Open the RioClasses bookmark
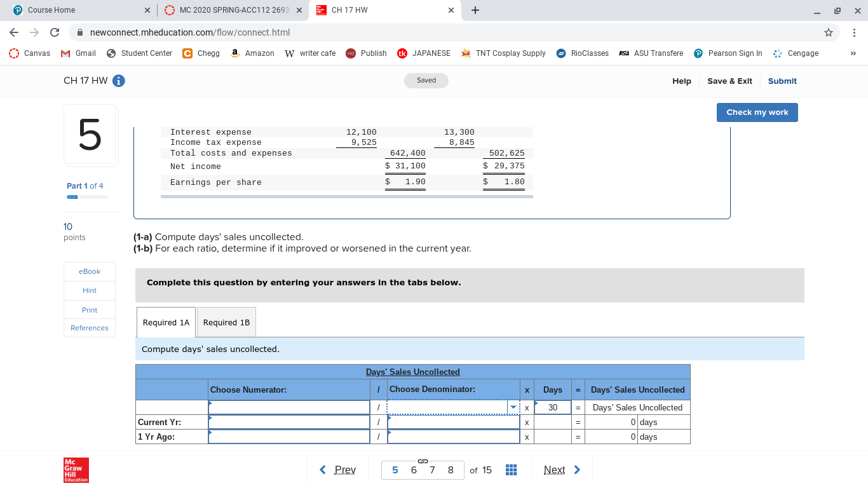868x488 pixels. pos(583,53)
